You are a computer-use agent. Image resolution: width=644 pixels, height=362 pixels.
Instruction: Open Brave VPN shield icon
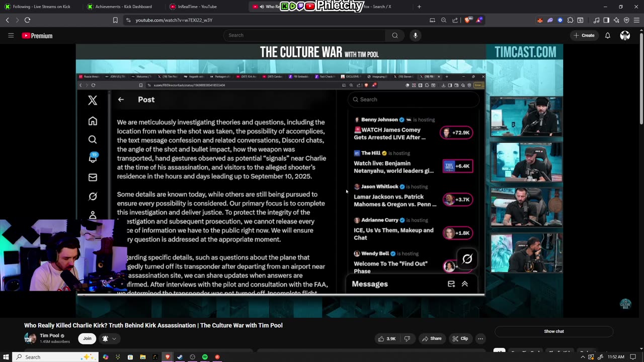point(626,20)
